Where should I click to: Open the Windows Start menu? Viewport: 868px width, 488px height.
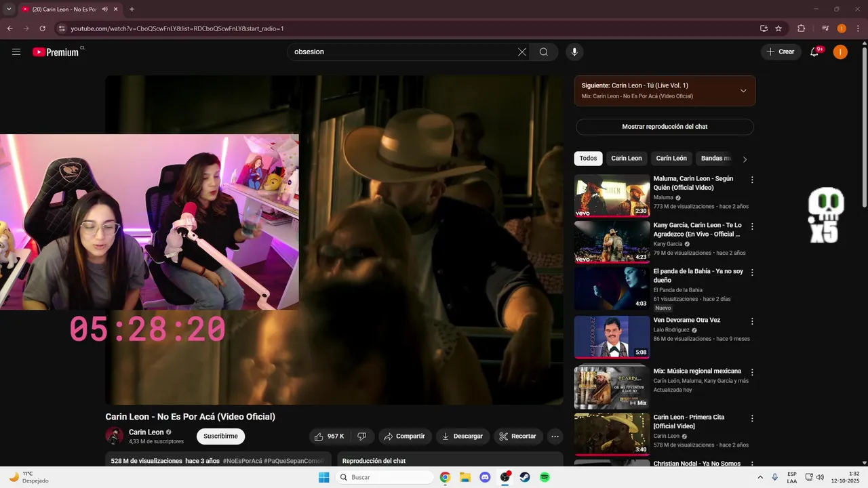coord(323,477)
